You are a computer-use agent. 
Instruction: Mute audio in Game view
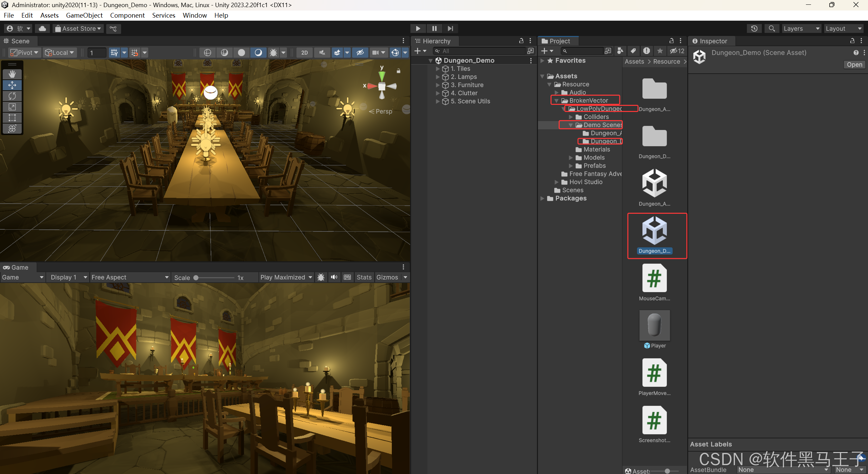coord(334,277)
